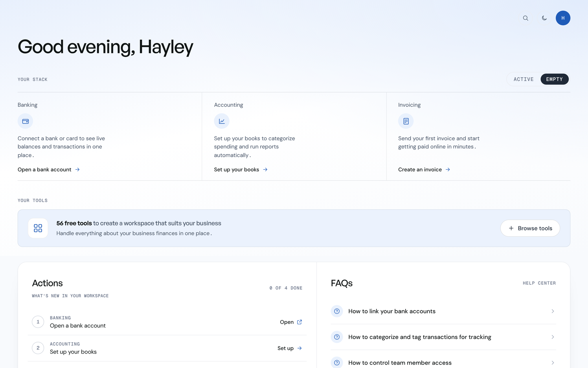This screenshot has width=588, height=368.
Task: Click the Accounting chart icon
Action: 222,121
